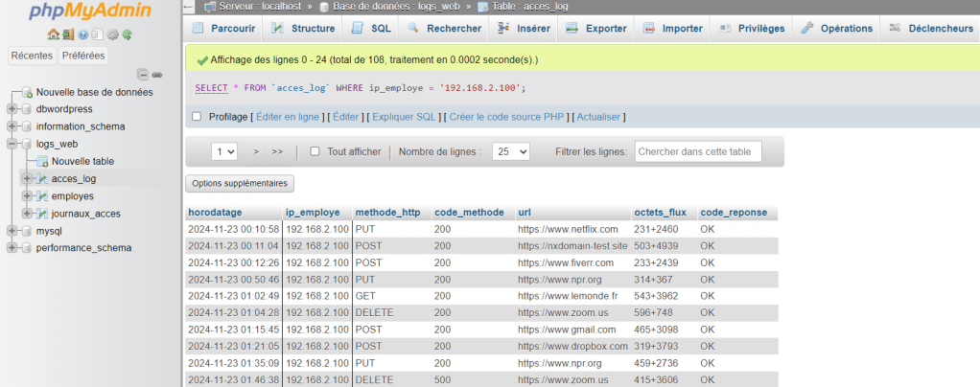Open the Exporter tab
Screen dimensions: 980x387
(x=595, y=28)
